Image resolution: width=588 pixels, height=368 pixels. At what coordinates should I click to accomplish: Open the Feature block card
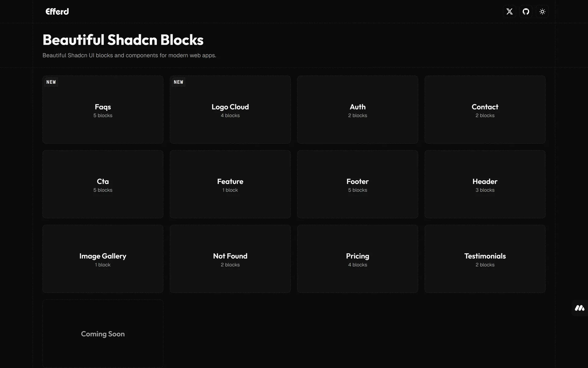(230, 185)
